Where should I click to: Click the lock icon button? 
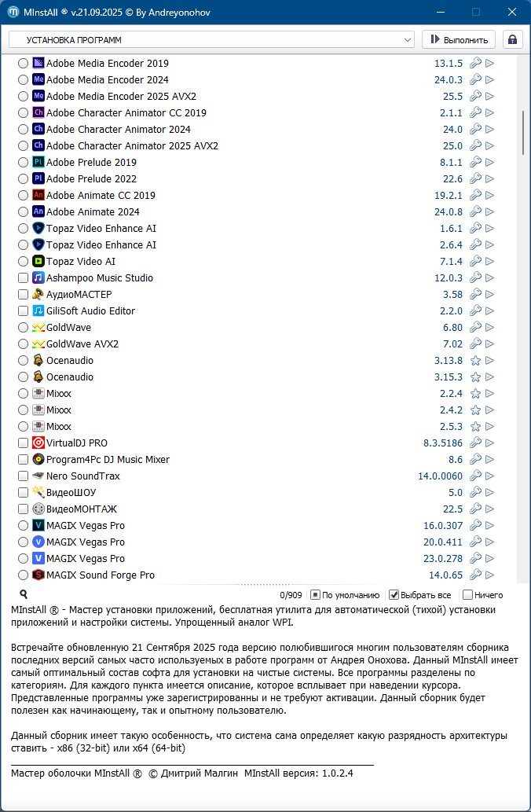tap(513, 39)
